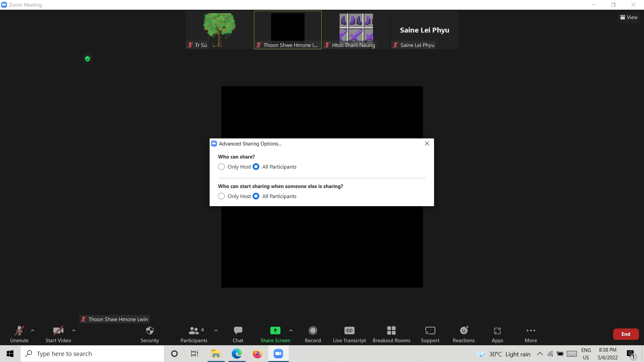The image size is (644, 362).
Task: Open the Security shield menu
Action: [150, 334]
